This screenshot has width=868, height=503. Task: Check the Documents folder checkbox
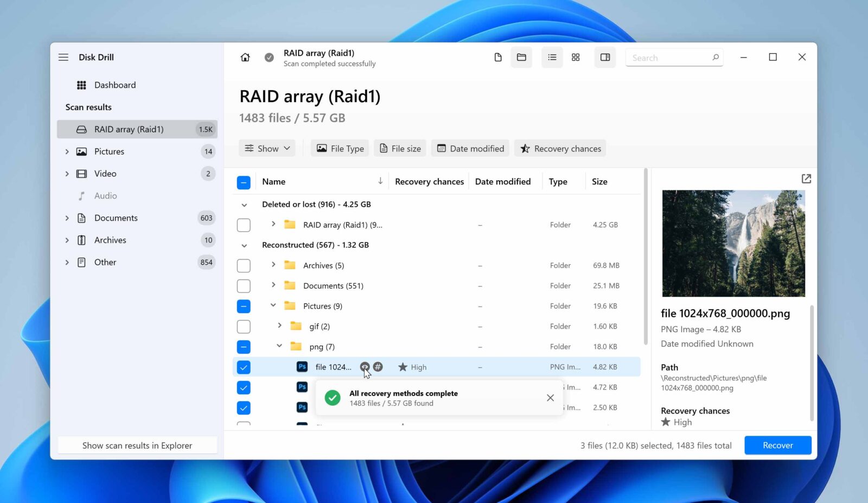(x=244, y=285)
